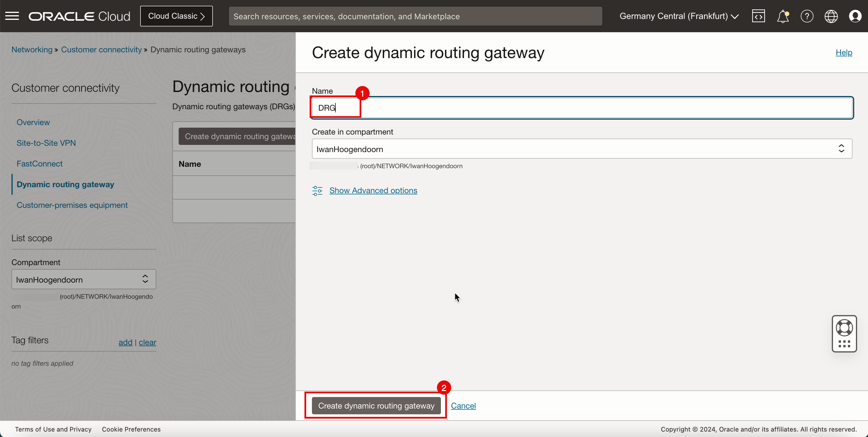The width and height of the screenshot is (868, 437).
Task: Click the help question mark icon
Action: click(x=806, y=16)
